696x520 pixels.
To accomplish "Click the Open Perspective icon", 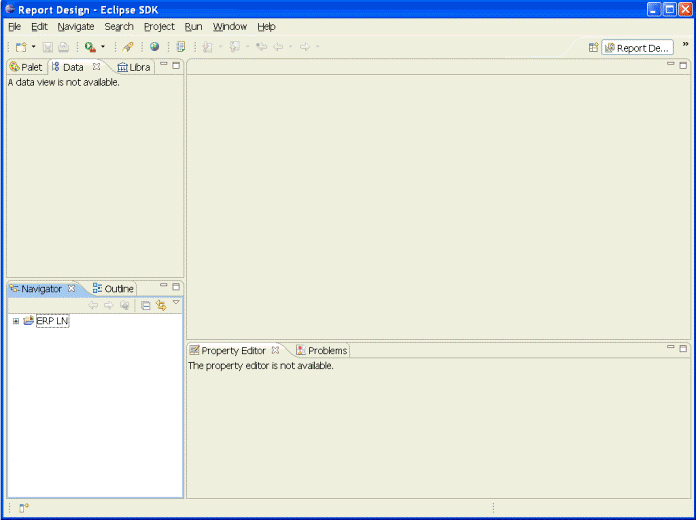I will (593, 47).
